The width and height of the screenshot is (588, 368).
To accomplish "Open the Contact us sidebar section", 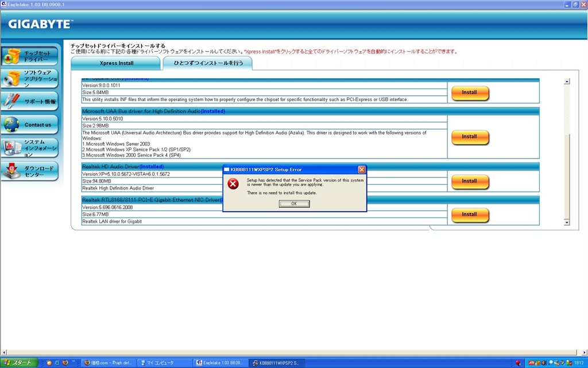I will pyautogui.click(x=30, y=125).
